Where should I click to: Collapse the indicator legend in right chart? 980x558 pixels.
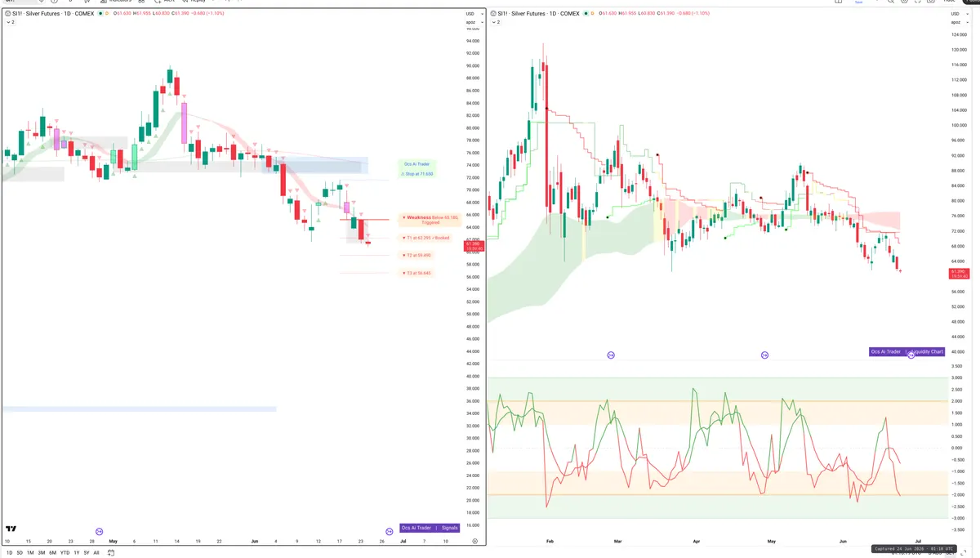click(x=497, y=22)
